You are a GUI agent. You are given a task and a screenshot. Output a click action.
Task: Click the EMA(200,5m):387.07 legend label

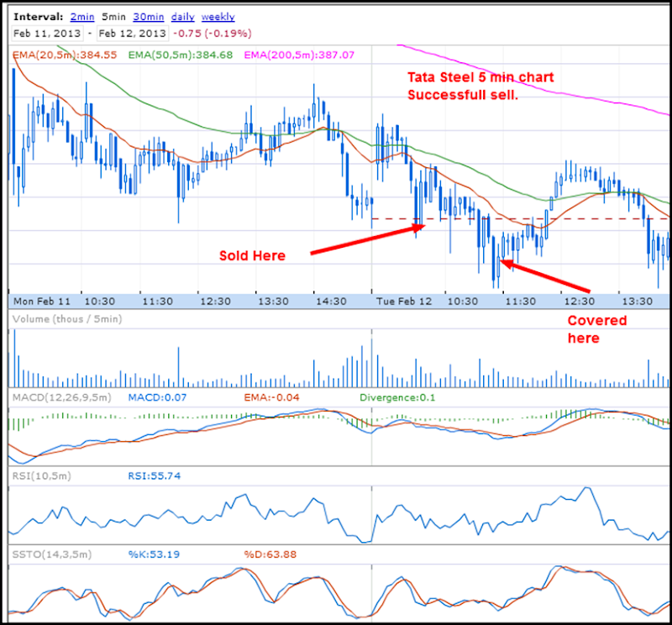click(x=299, y=55)
